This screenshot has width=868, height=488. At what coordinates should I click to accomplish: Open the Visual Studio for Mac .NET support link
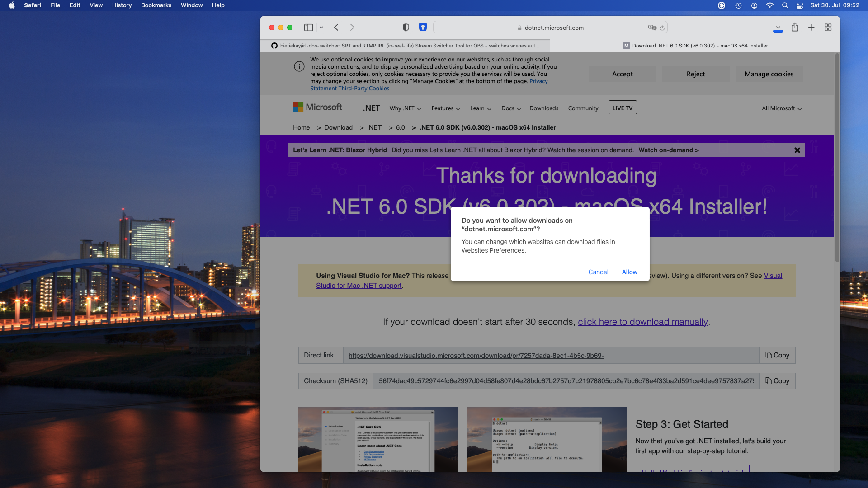(359, 286)
